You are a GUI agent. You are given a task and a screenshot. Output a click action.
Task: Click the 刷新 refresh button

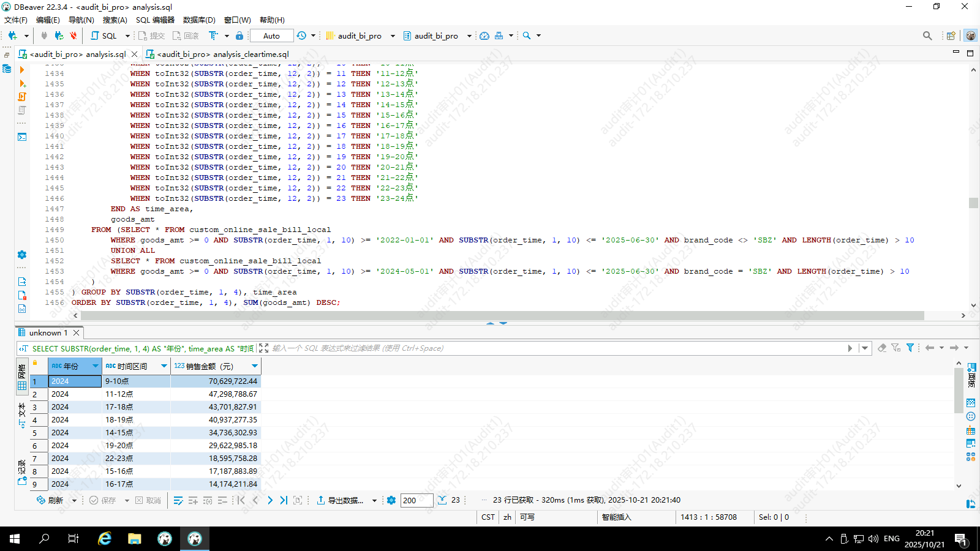pyautogui.click(x=50, y=500)
